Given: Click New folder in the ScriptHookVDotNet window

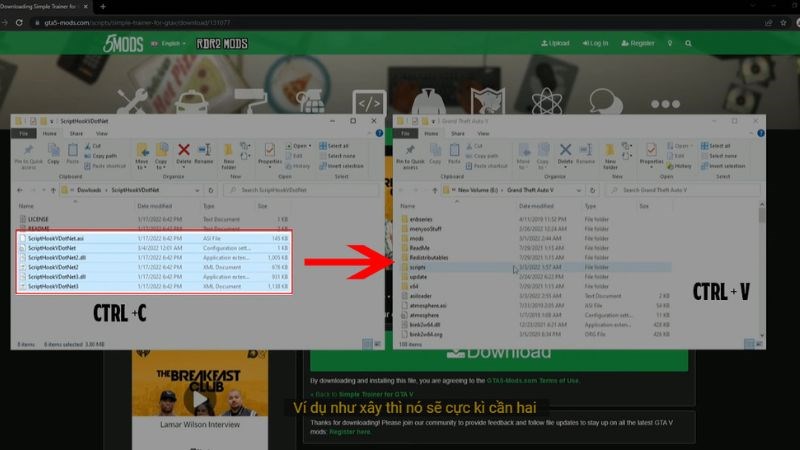Looking at the screenshot, I should pyautogui.click(x=229, y=156).
